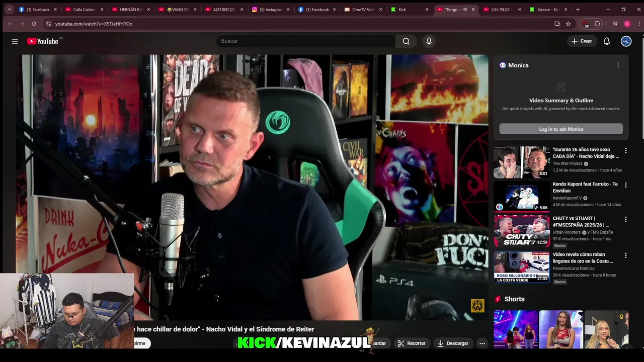Click the channel watermark on the video
Image resolution: width=644 pixels, height=362 pixels.
tap(477, 305)
